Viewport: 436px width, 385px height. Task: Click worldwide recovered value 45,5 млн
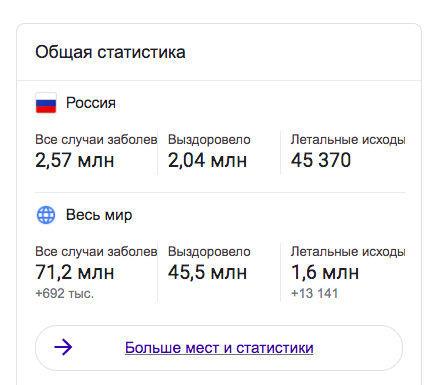tap(207, 272)
